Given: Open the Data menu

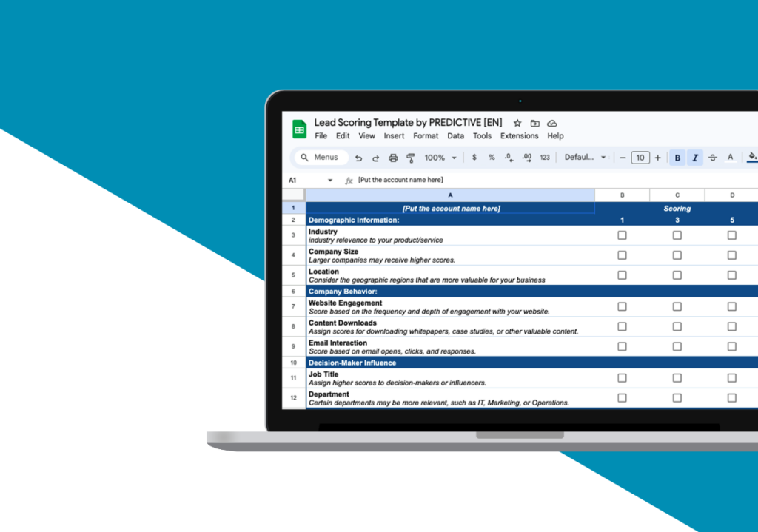Looking at the screenshot, I should [455, 136].
